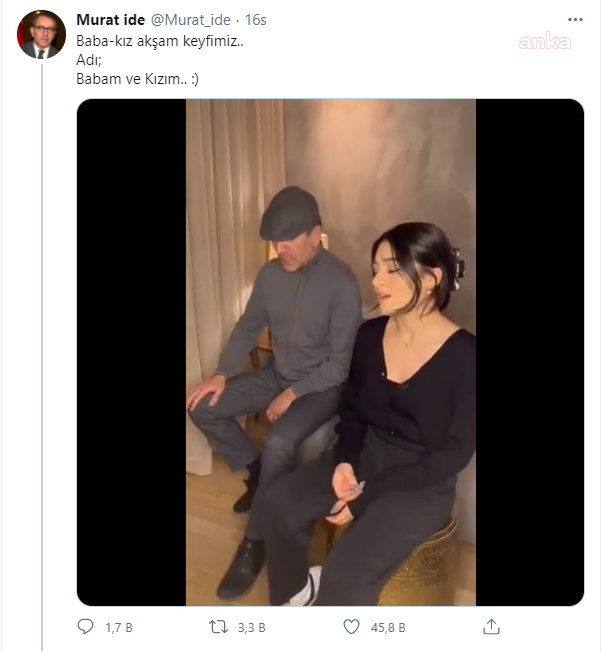
Task: Click the video's left black letterbox bar
Action: [x=131, y=350]
